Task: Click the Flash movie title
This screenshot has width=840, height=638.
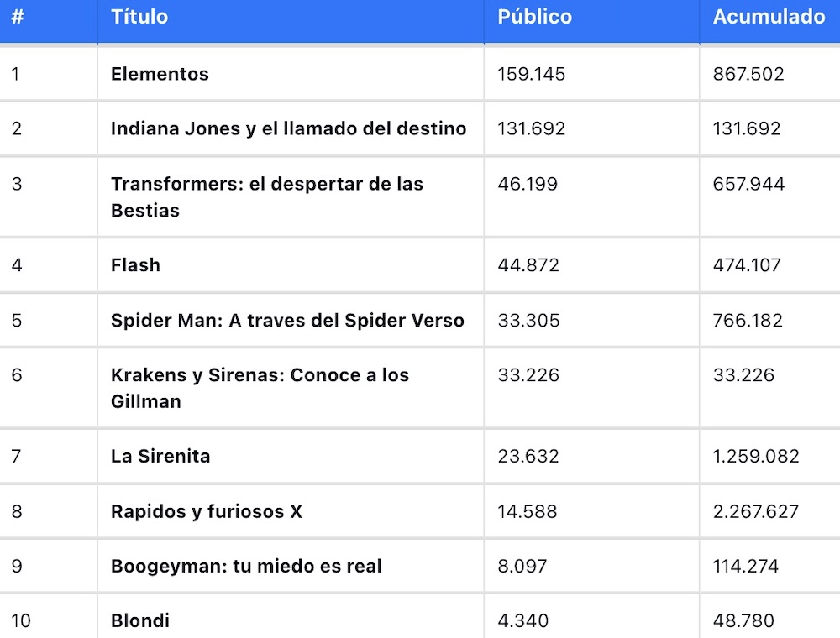Action: pos(135,265)
